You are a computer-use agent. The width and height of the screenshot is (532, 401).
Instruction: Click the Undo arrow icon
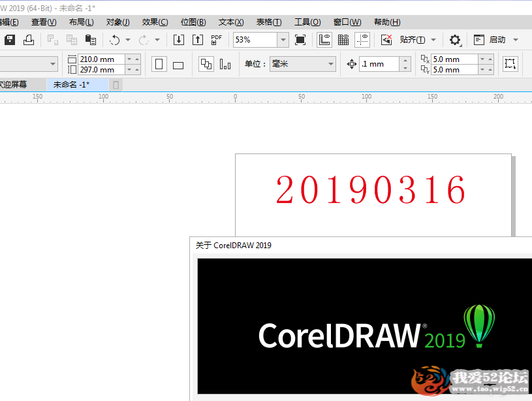[115, 40]
